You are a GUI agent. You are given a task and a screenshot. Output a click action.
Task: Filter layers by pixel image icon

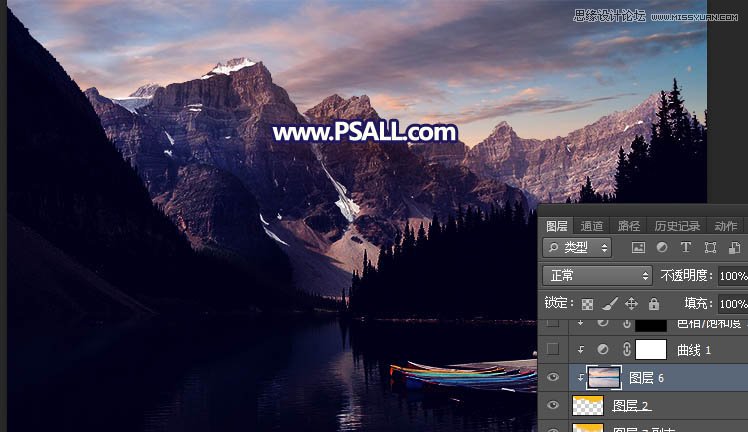[638, 247]
